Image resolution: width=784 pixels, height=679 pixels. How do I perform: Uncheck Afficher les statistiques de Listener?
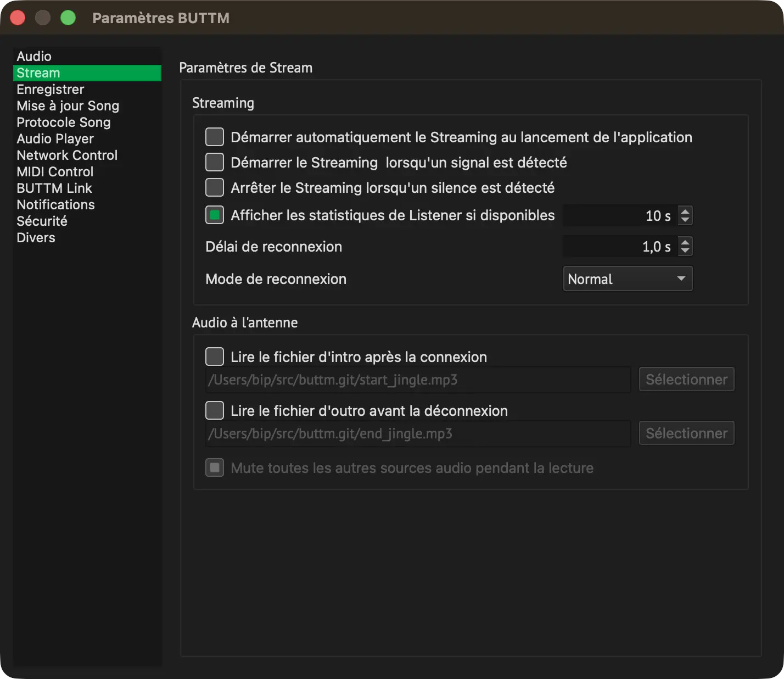tap(215, 215)
